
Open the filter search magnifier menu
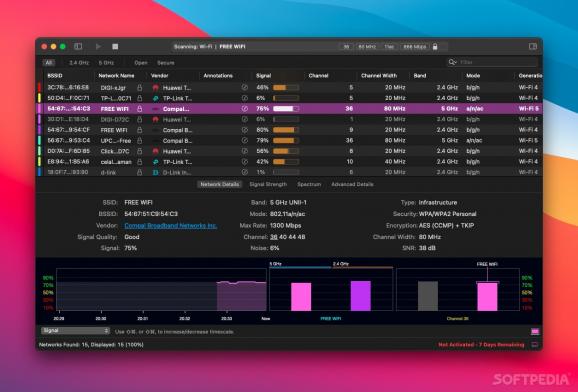coord(452,62)
